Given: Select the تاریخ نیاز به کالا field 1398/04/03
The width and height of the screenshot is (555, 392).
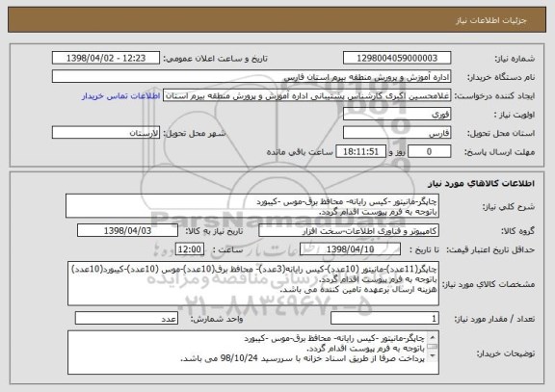Looking at the screenshot, I should 127,231.
